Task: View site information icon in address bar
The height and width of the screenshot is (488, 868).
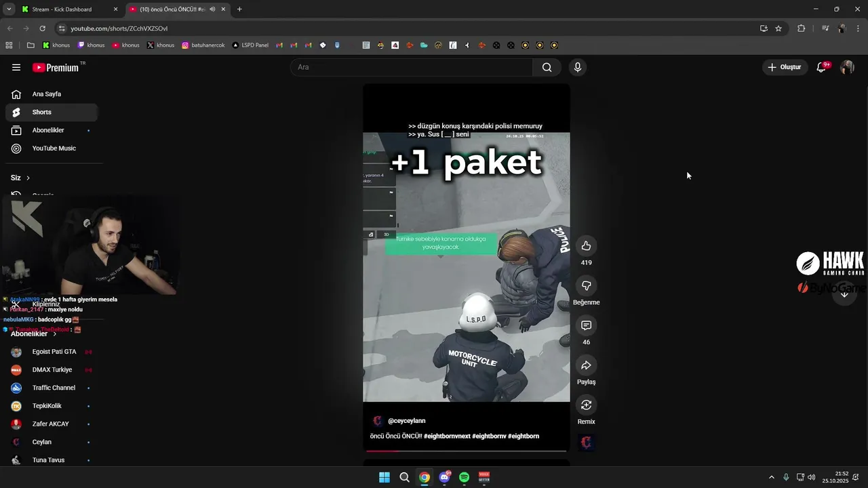Action: point(62,28)
